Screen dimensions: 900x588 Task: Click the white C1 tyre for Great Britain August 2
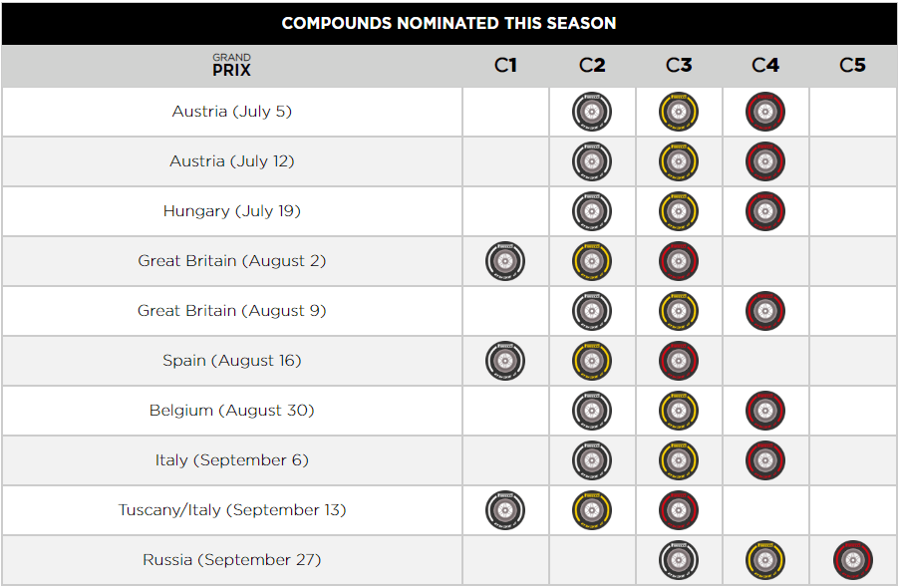pyautogui.click(x=505, y=261)
